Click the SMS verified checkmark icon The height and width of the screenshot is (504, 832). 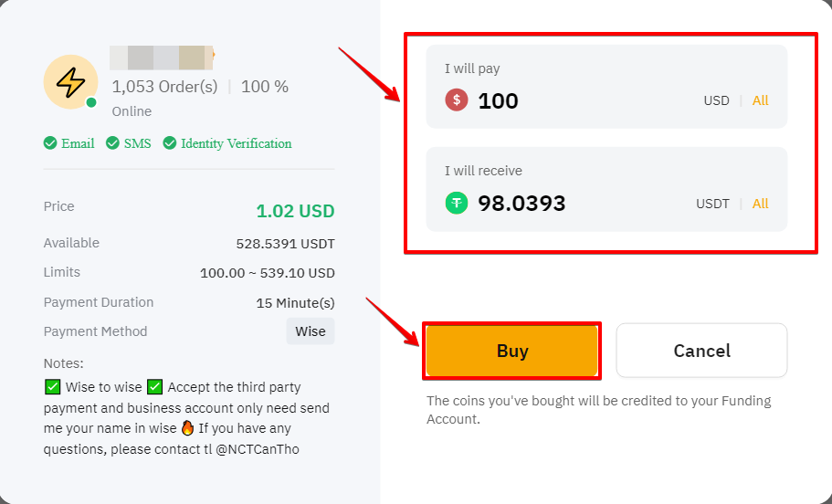point(112,143)
